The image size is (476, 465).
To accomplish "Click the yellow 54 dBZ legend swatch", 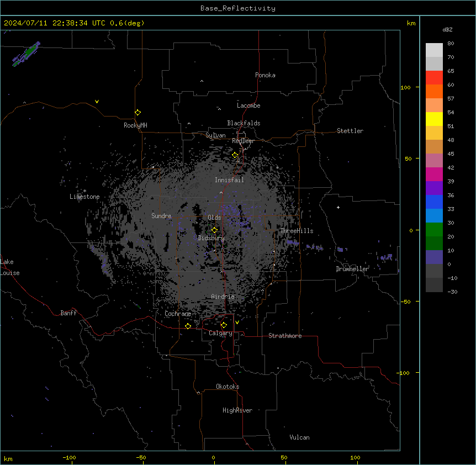I will point(434,119).
